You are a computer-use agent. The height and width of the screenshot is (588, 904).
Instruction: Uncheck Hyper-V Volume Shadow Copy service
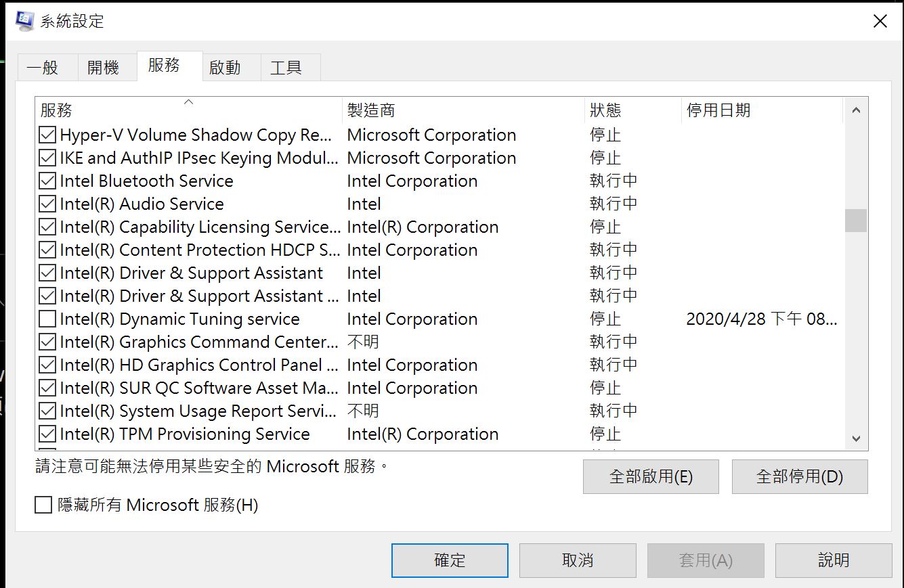[x=47, y=135]
